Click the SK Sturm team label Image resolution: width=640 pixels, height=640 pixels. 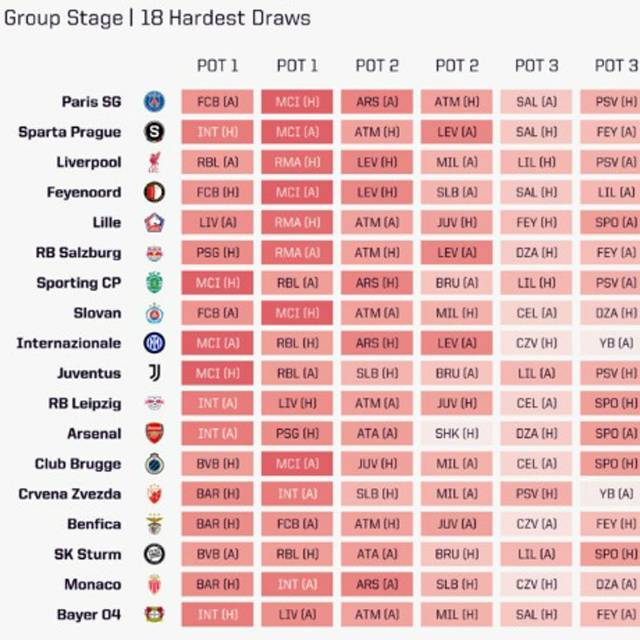coord(88,554)
